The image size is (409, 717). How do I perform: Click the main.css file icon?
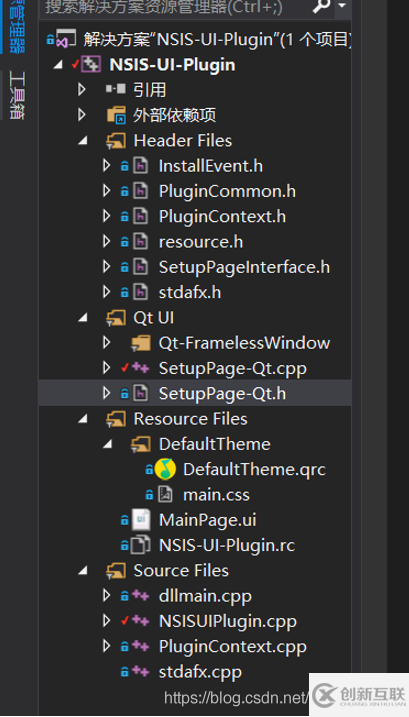[165, 495]
